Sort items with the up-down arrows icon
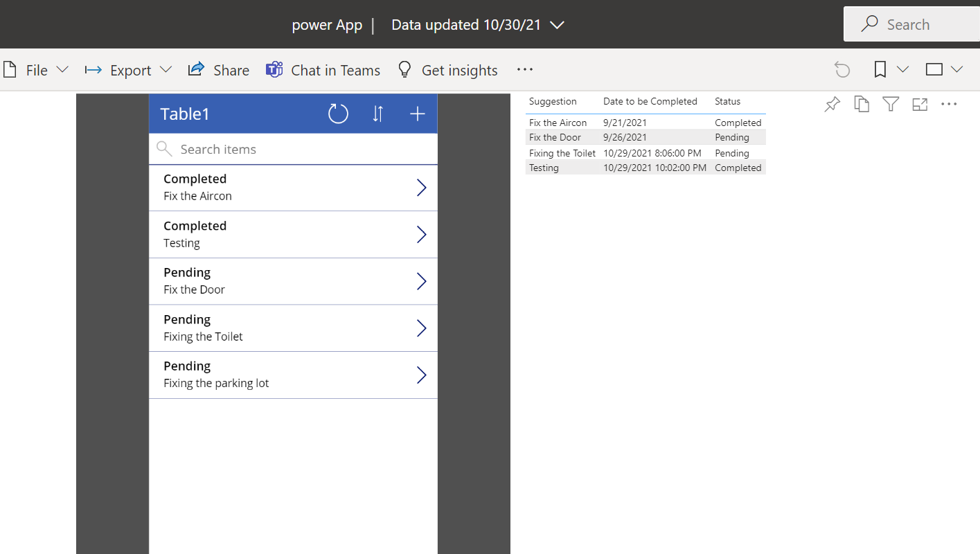This screenshot has width=980, height=554. point(377,114)
